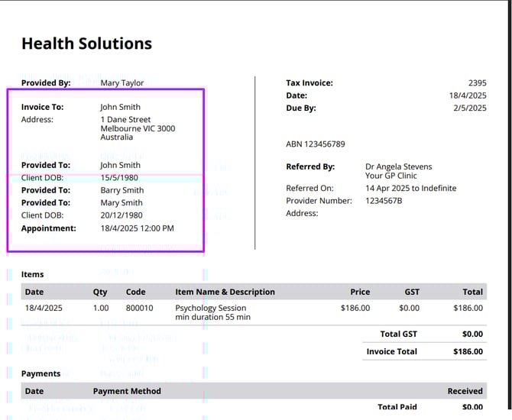512x420 pixels.
Task: Click the Item Name & Description column header
Action: 225,292
